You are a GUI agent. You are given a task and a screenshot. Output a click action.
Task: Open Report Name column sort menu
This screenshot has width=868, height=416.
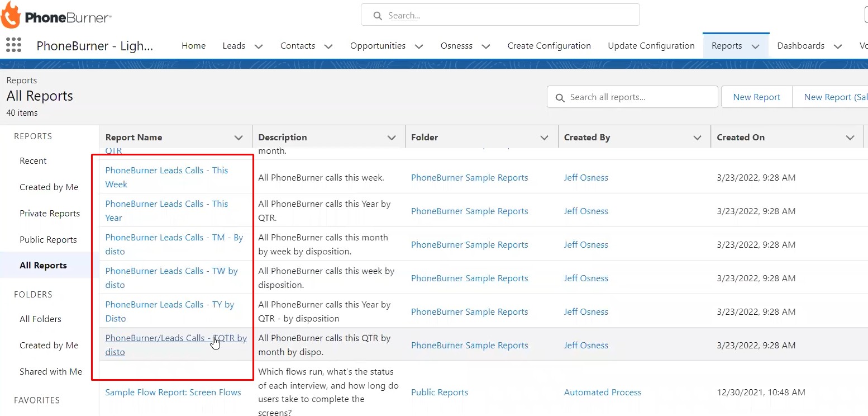pyautogui.click(x=239, y=138)
